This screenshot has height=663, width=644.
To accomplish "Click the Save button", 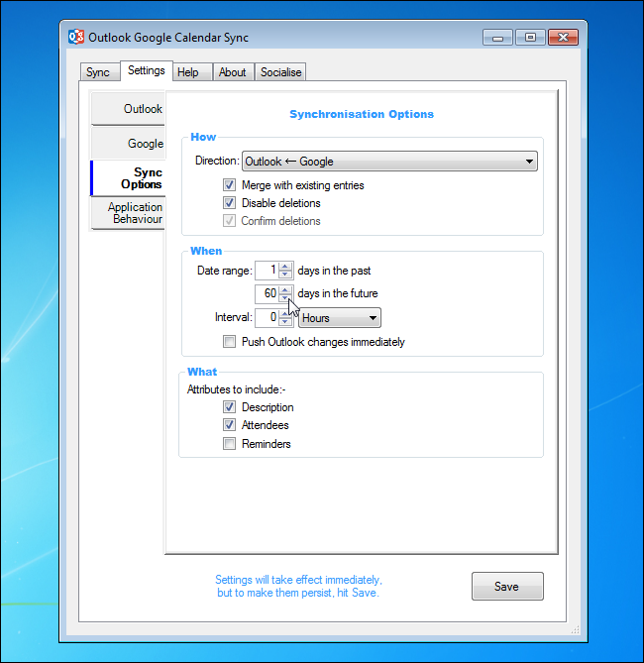I will point(507,586).
